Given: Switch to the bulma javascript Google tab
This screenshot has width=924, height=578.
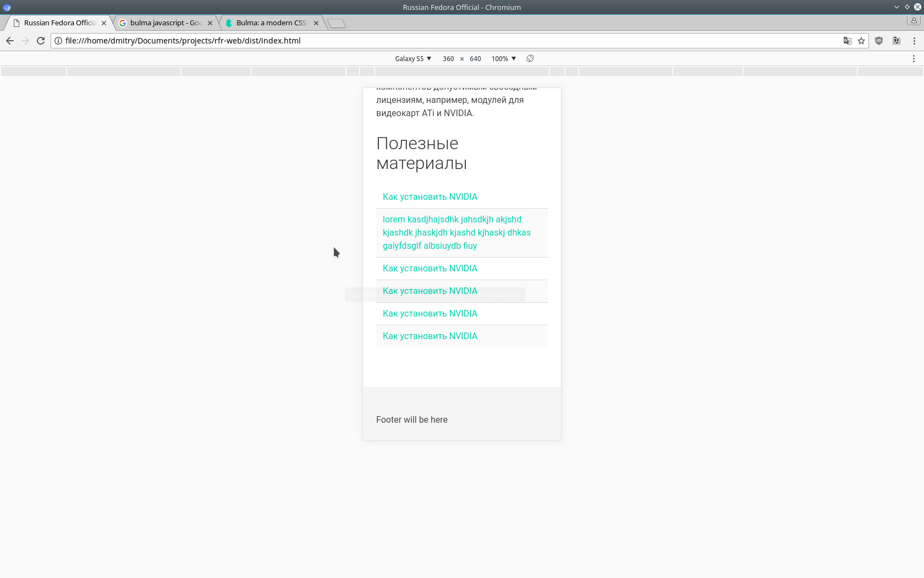Looking at the screenshot, I should (x=165, y=23).
